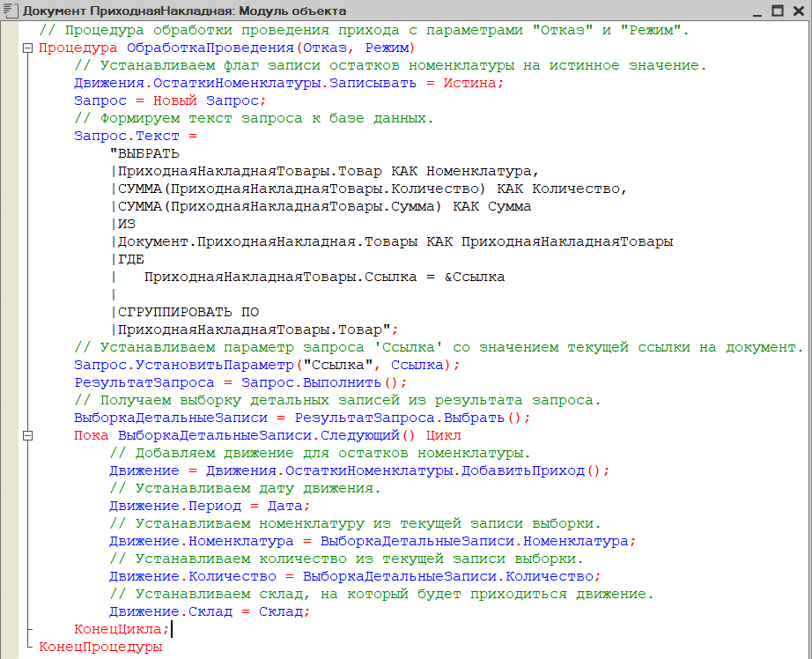Click comment 'Формируем текст запроса к базе данных'
This screenshot has width=812, height=659.
pyautogui.click(x=254, y=119)
